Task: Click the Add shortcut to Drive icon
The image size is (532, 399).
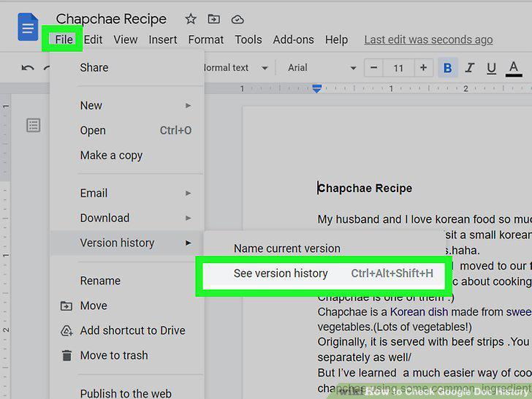Action: pyautogui.click(x=66, y=331)
